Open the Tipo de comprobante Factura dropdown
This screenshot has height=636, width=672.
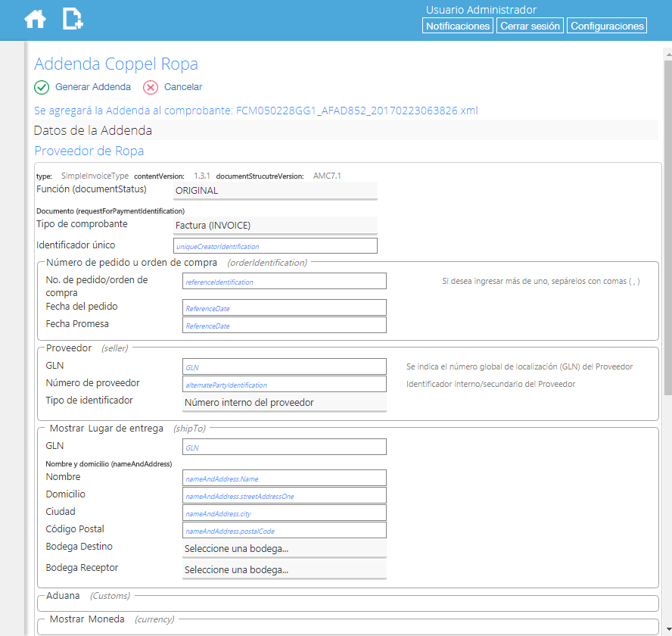point(275,226)
